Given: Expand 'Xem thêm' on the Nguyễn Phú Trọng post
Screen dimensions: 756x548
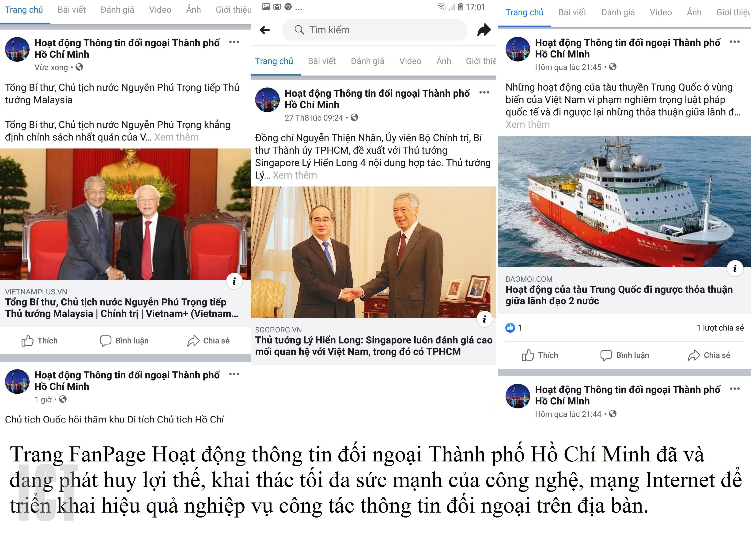Looking at the screenshot, I should 176,137.
